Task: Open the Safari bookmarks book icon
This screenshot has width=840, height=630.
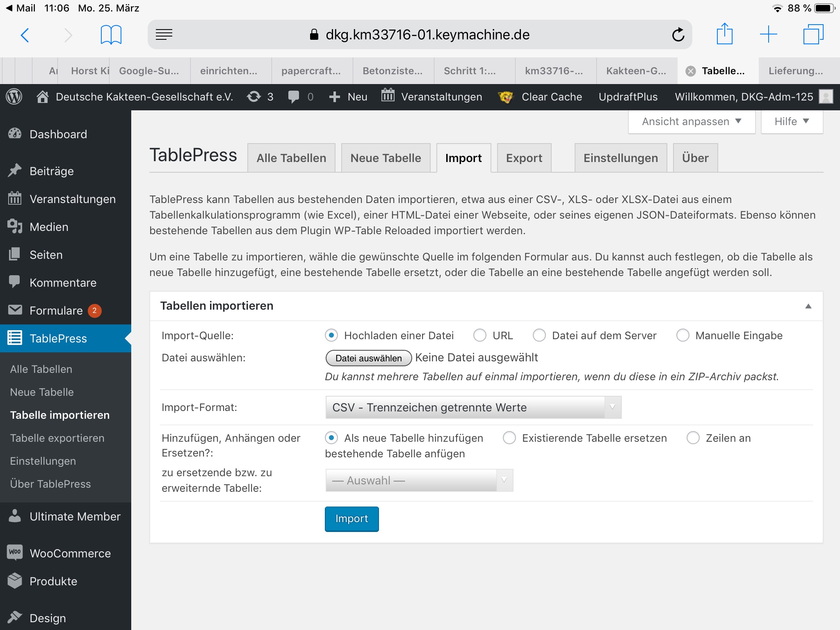Action: 111,35
